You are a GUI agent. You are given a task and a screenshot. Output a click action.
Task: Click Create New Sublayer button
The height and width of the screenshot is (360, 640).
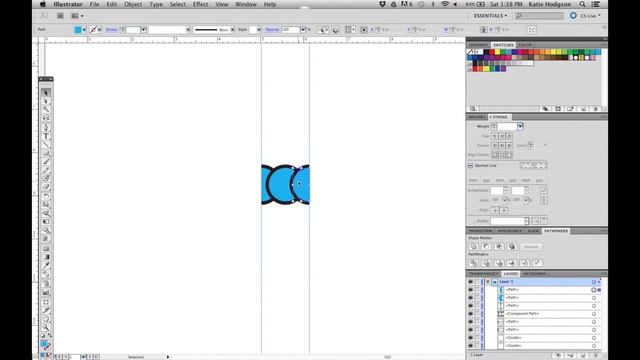[x=571, y=356]
